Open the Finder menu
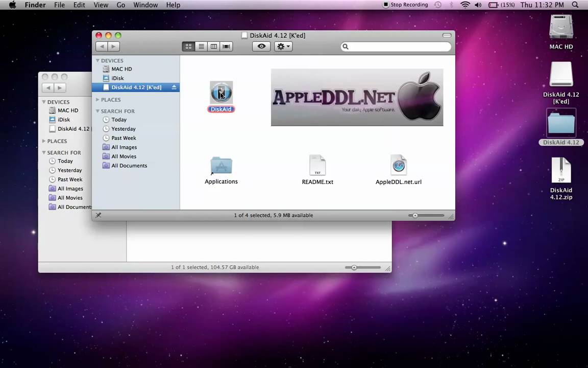 coord(35,5)
